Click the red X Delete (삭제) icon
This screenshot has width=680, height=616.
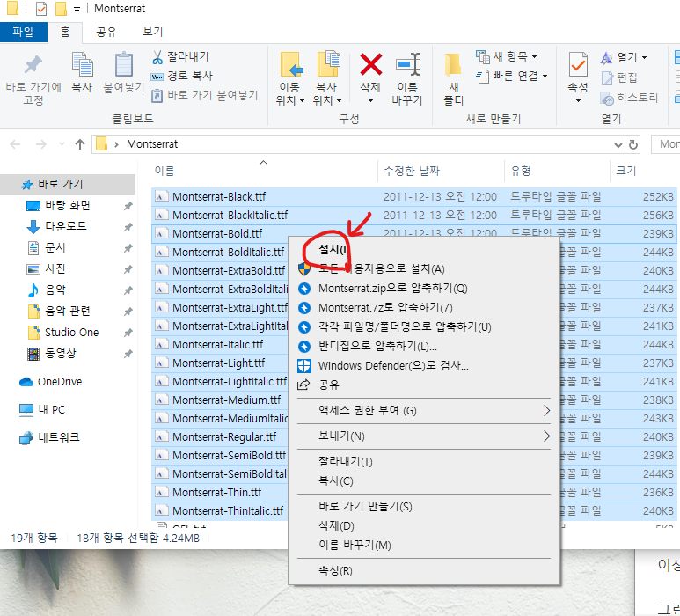[370, 64]
